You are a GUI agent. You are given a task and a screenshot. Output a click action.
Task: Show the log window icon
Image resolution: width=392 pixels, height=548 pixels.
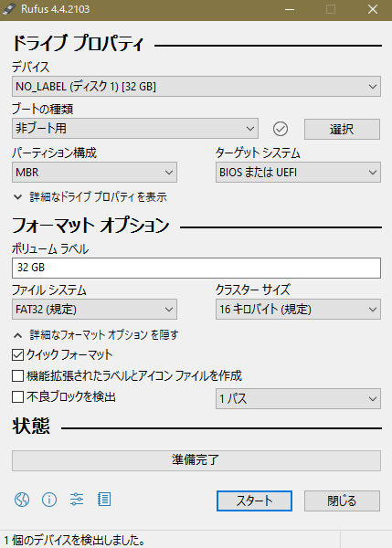click(104, 500)
